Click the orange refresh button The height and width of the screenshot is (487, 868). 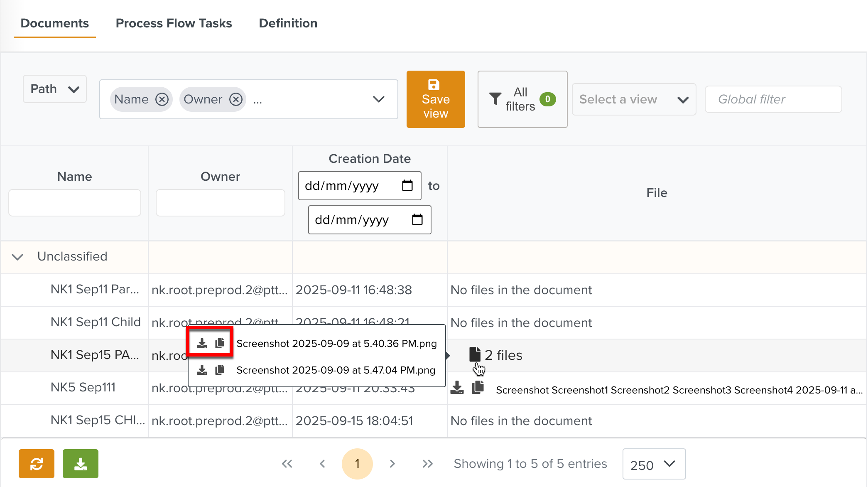pos(37,464)
